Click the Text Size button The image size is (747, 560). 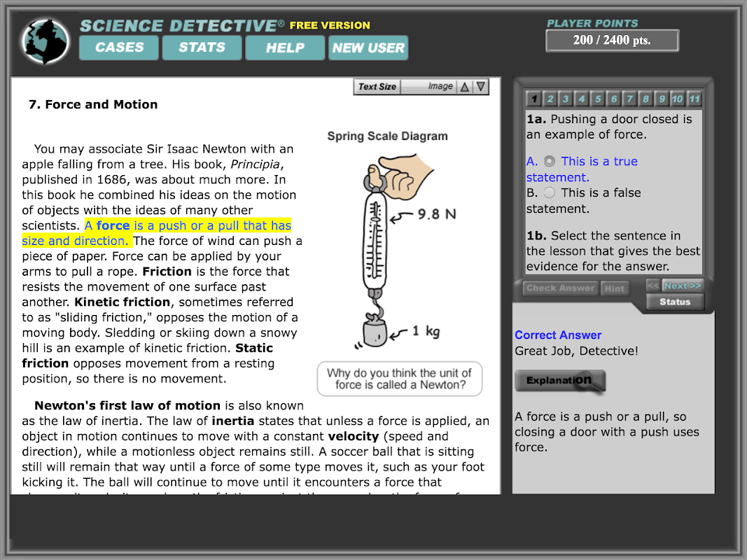click(x=377, y=87)
